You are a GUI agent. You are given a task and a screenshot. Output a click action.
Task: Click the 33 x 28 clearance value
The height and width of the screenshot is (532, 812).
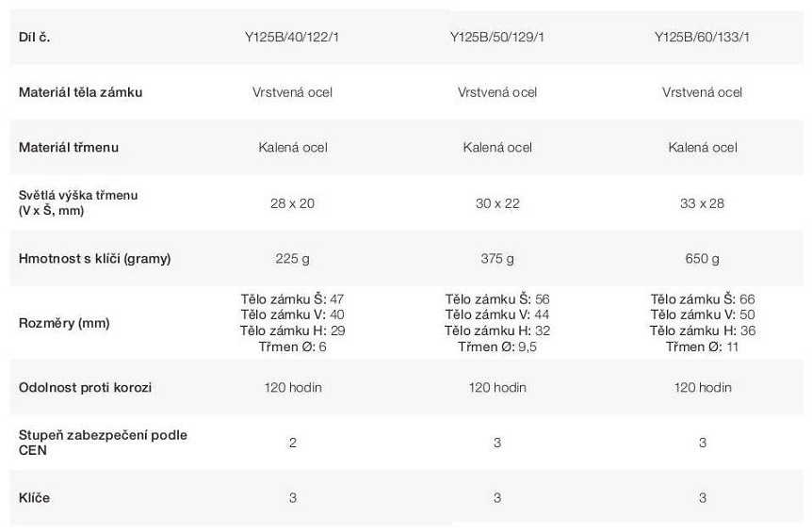pyautogui.click(x=702, y=203)
